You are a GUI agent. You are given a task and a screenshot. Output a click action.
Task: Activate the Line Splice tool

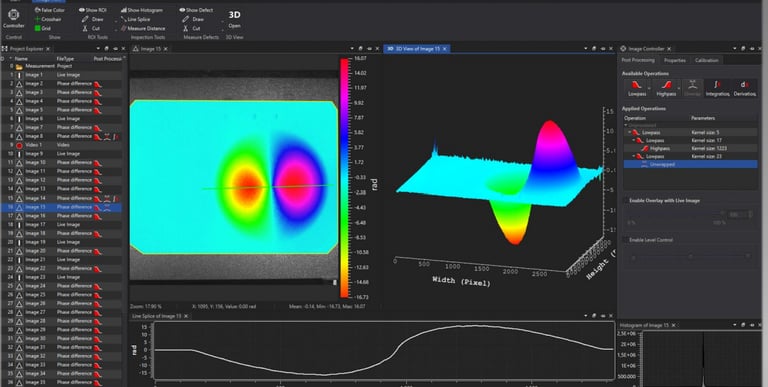[x=135, y=19]
